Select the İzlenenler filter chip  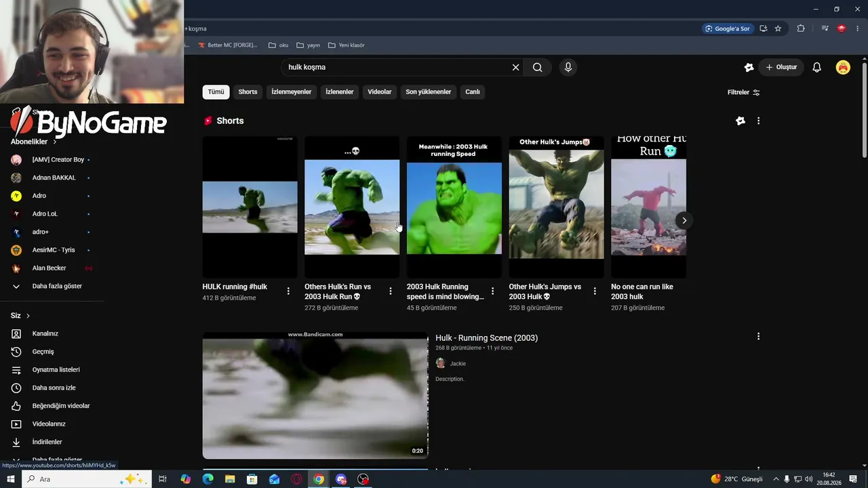tap(340, 92)
